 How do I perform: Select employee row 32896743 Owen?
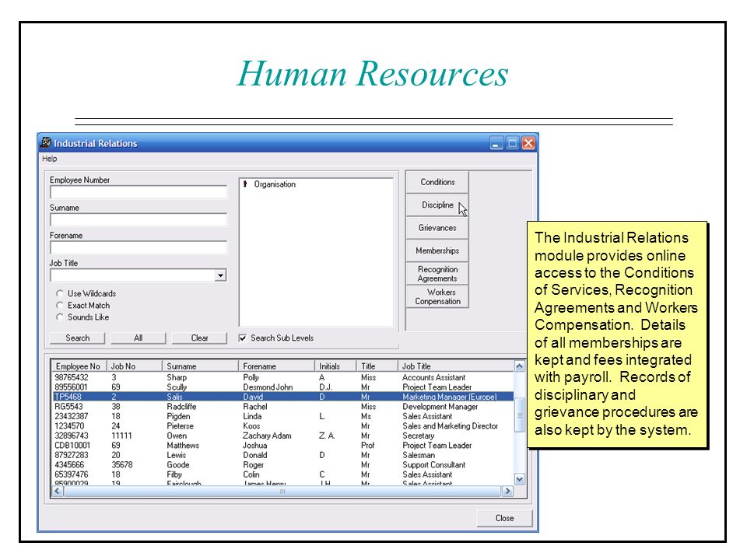(x=282, y=436)
